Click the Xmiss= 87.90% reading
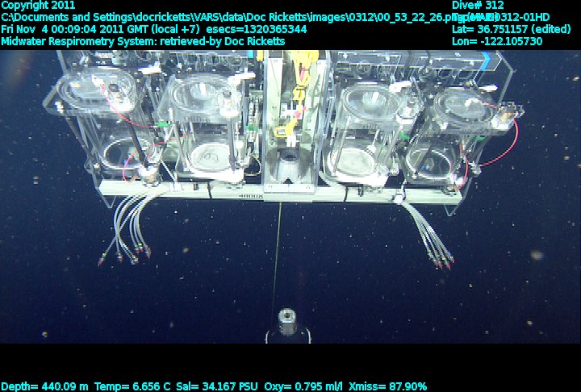This screenshot has width=581, height=392. (387, 386)
